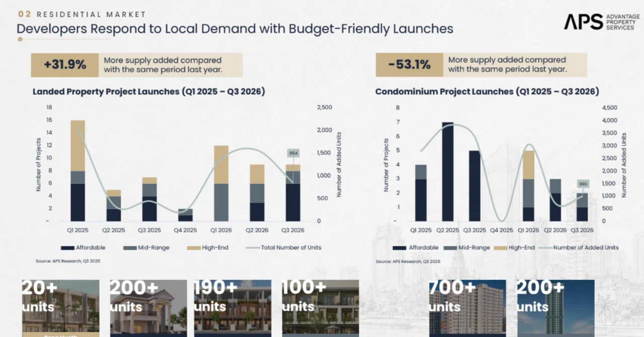Click the -53.1% supply badge

pos(409,65)
